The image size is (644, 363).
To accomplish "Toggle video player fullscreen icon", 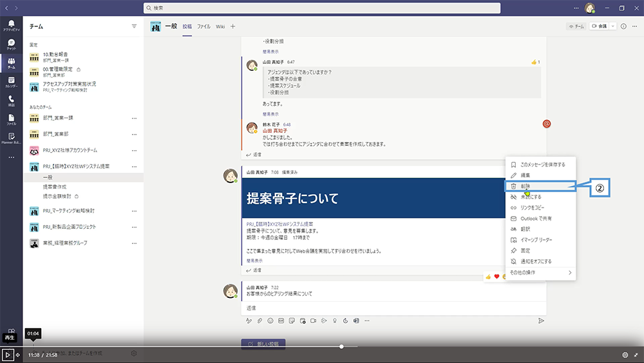I will [636, 355].
